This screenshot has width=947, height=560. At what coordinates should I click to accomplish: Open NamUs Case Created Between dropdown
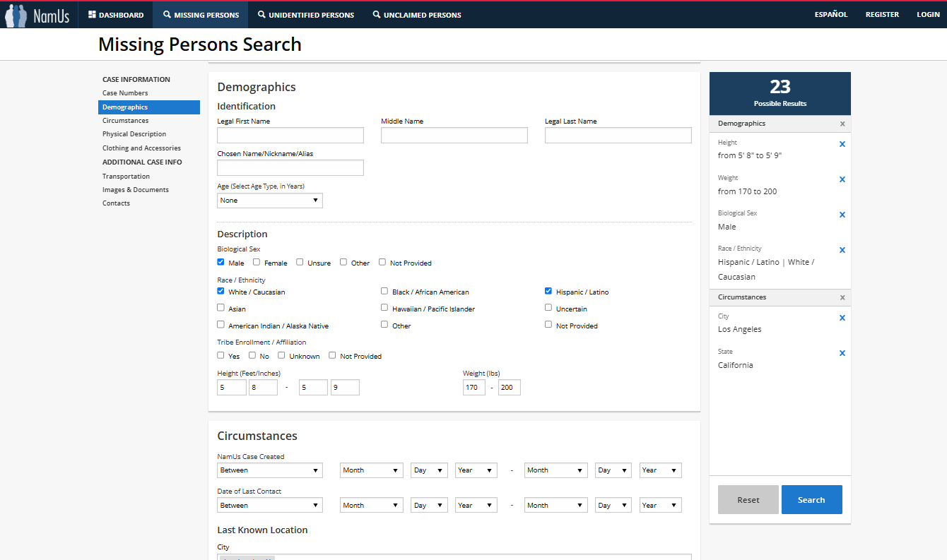(x=270, y=470)
